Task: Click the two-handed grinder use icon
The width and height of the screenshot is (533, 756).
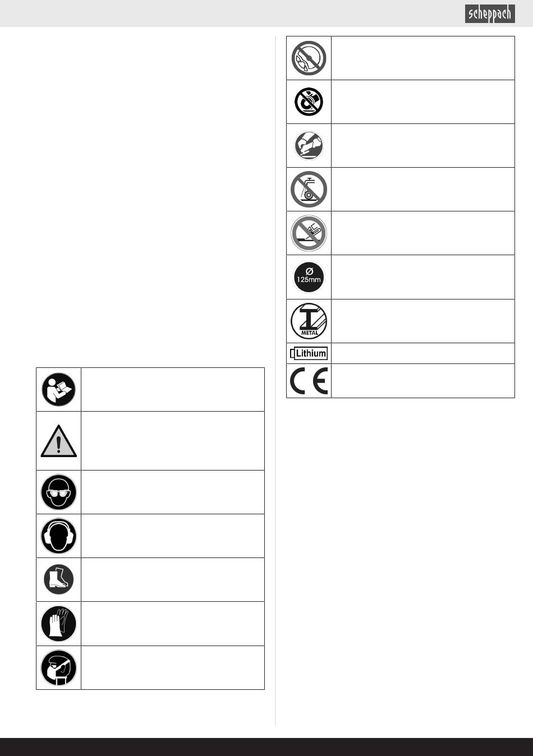Action: pos(309,145)
